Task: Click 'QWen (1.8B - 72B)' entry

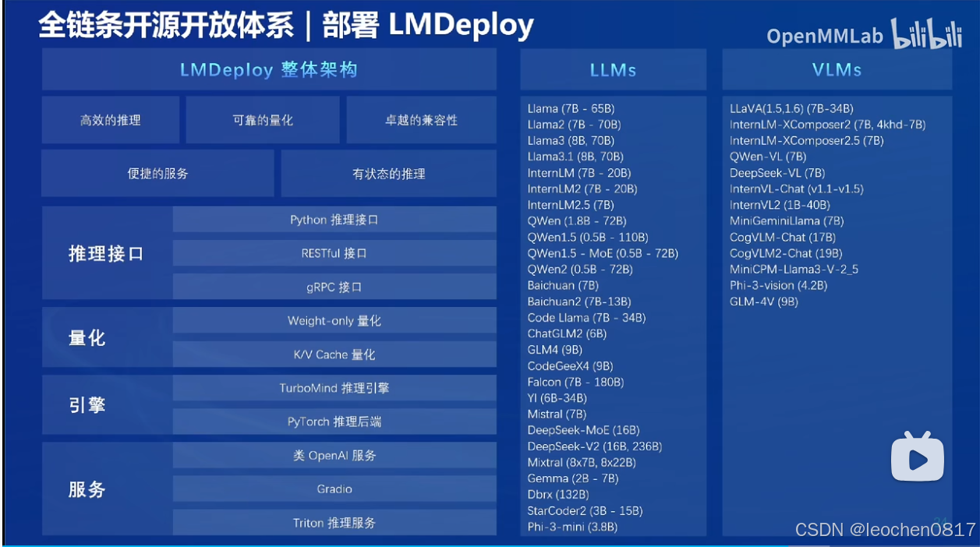Action: point(577,221)
